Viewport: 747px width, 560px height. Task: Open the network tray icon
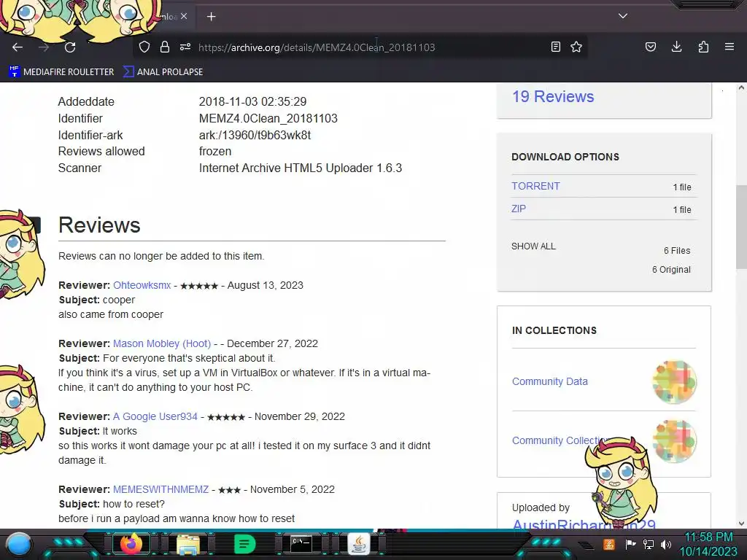point(649,544)
